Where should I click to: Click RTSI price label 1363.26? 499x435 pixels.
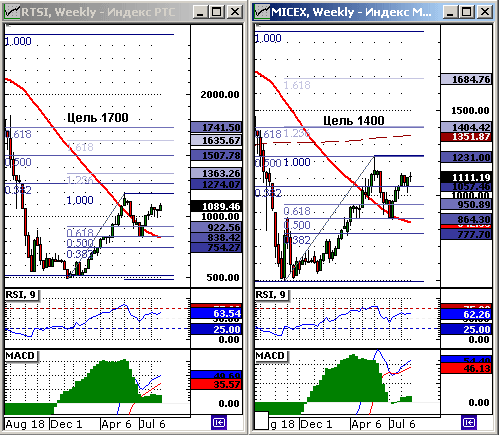click(x=216, y=173)
